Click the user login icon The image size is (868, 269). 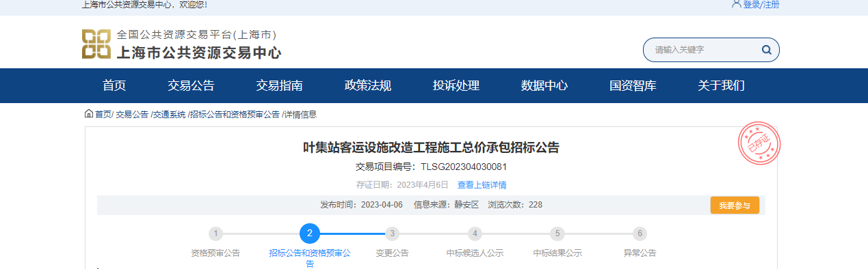pos(737,4)
